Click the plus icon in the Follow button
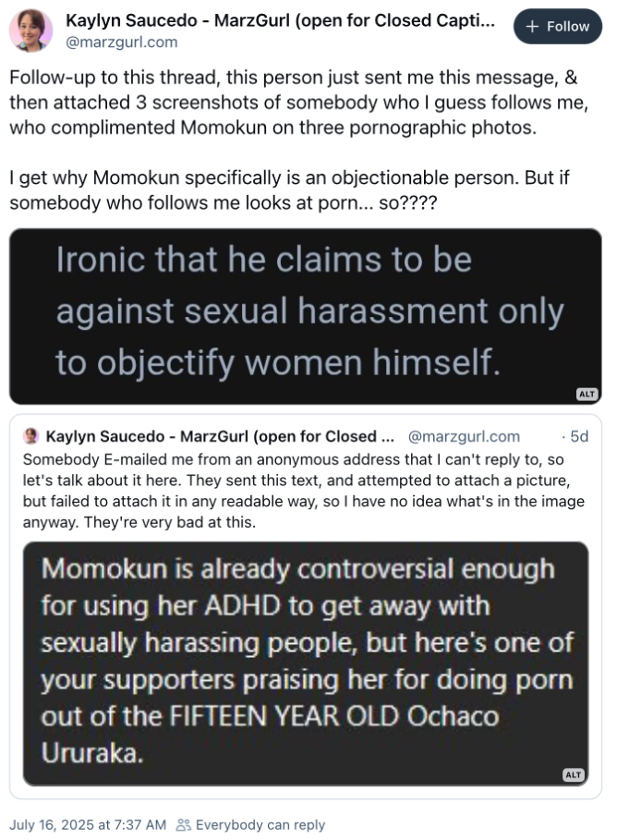This screenshot has width=617, height=840. click(532, 26)
